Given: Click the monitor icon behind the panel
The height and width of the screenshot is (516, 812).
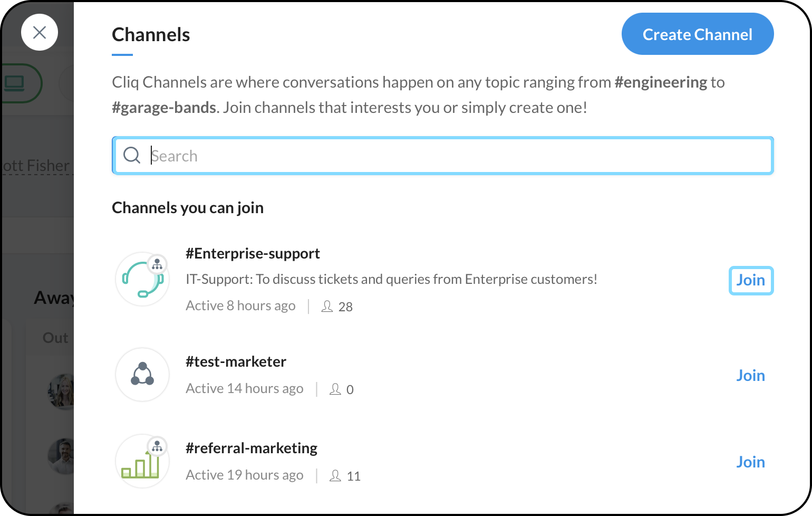Looking at the screenshot, I should [15, 83].
